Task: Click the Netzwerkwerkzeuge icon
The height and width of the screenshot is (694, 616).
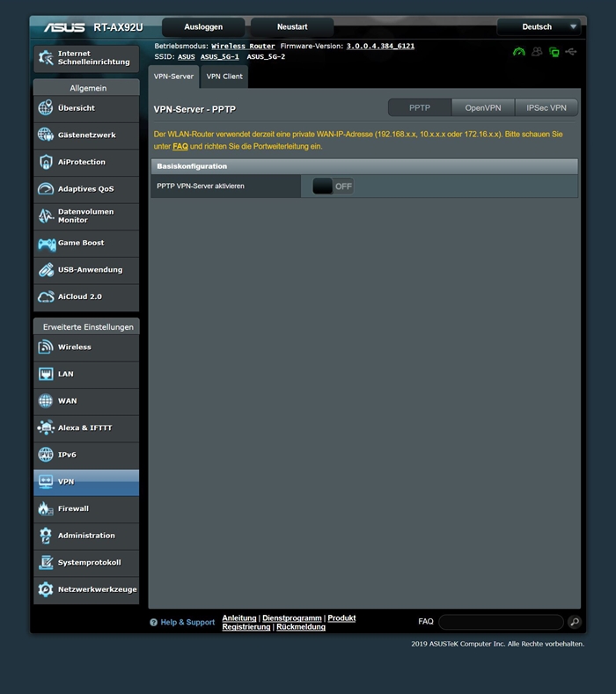Action: tap(46, 589)
